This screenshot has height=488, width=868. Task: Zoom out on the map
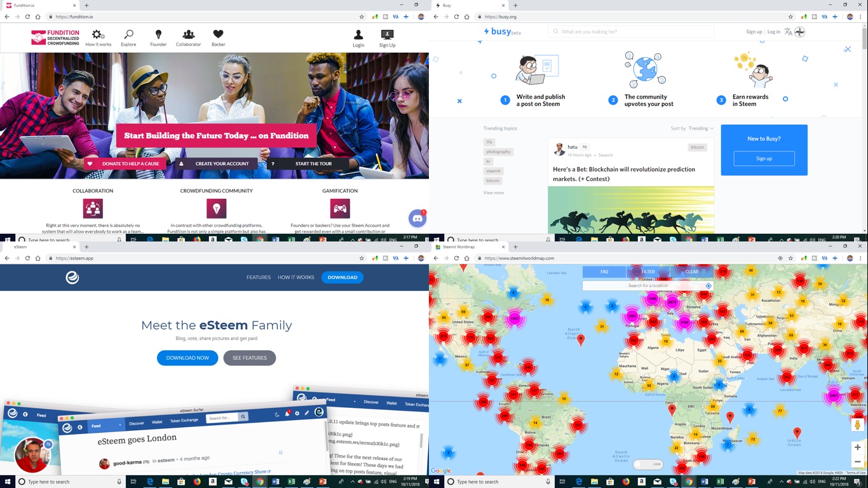click(x=858, y=462)
